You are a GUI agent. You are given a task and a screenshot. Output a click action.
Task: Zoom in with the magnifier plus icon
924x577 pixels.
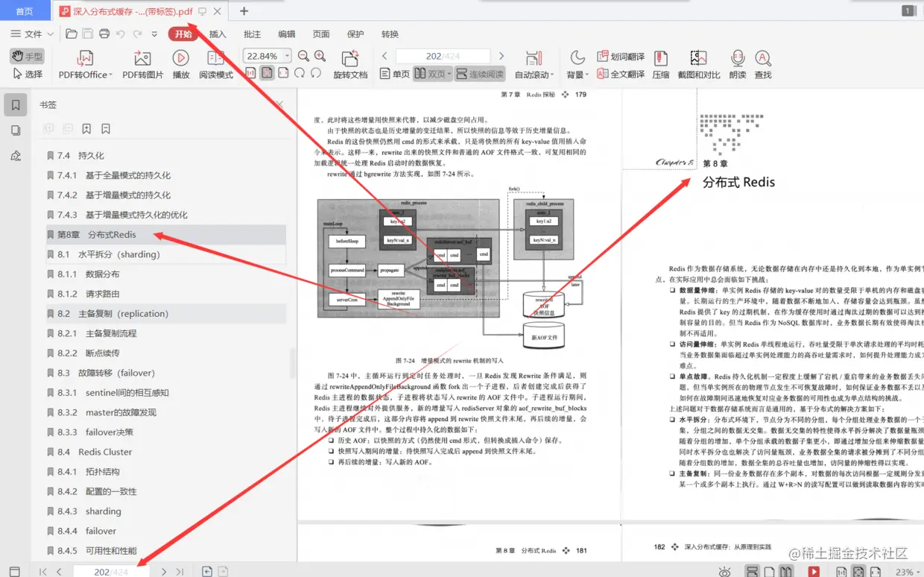click(320, 56)
